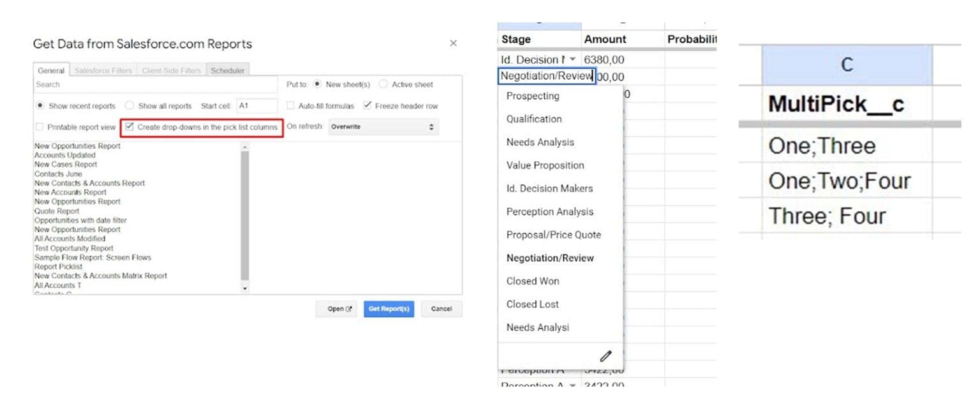Enable the Auto-fill formulas checkbox
The width and height of the screenshot is (980, 409).
[x=291, y=106]
